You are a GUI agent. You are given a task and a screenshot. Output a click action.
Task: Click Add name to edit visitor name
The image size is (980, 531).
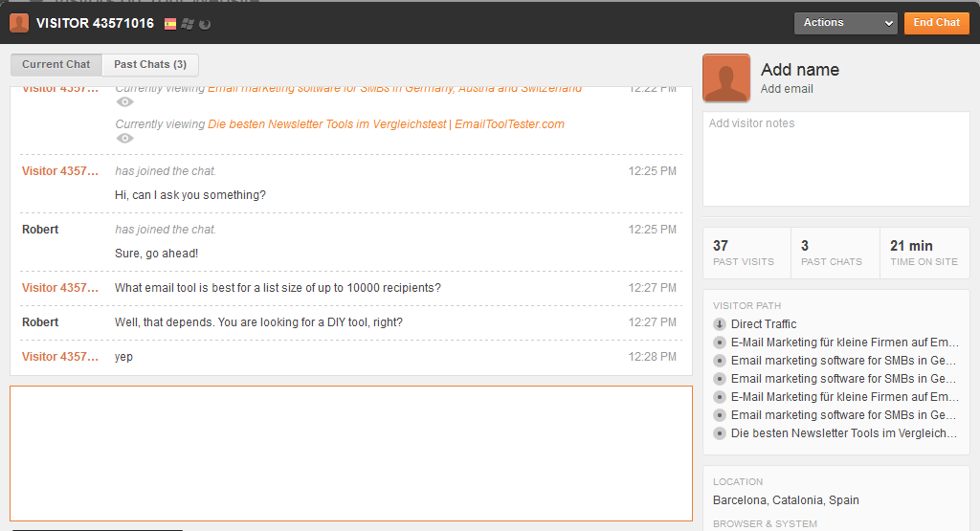pos(800,70)
